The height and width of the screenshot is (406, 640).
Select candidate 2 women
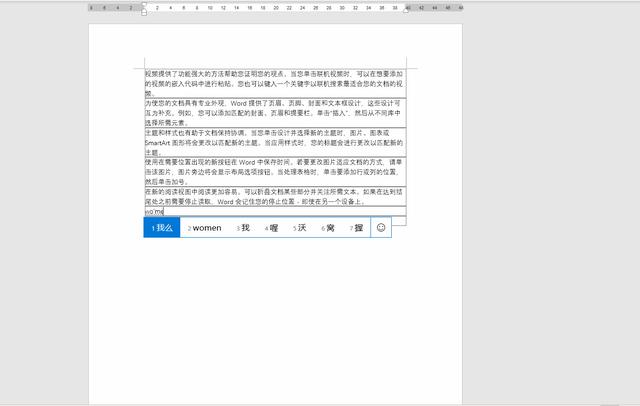click(x=205, y=228)
